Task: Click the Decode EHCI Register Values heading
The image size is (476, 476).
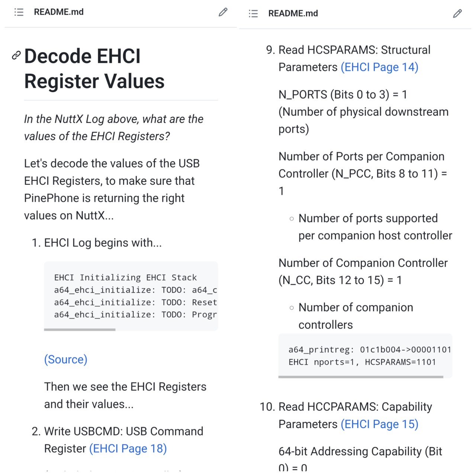Action: coord(94,69)
